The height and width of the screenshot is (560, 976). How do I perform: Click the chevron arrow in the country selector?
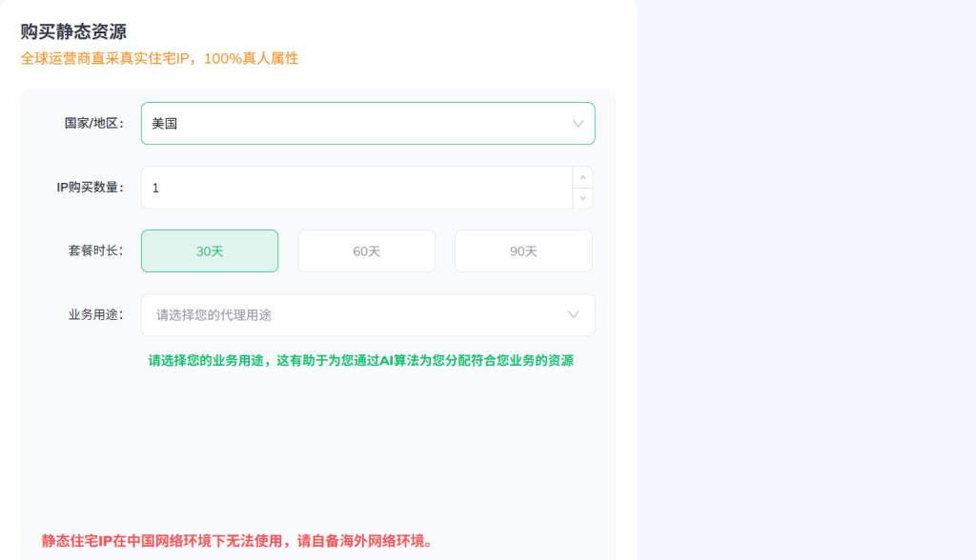[578, 124]
